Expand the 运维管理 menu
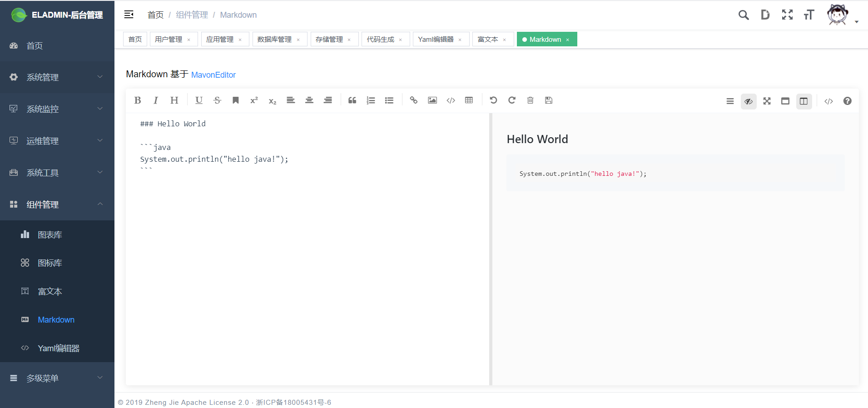This screenshot has width=868, height=408. coord(57,141)
